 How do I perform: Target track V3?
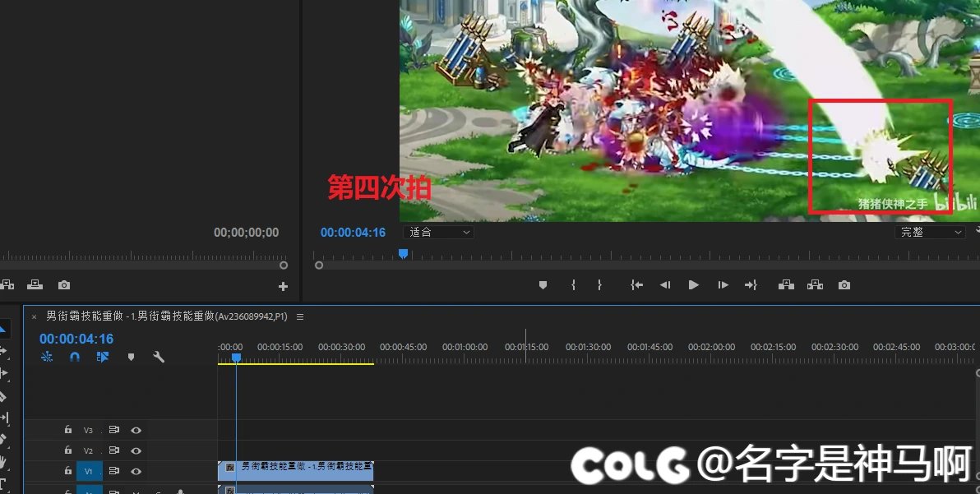89,431
